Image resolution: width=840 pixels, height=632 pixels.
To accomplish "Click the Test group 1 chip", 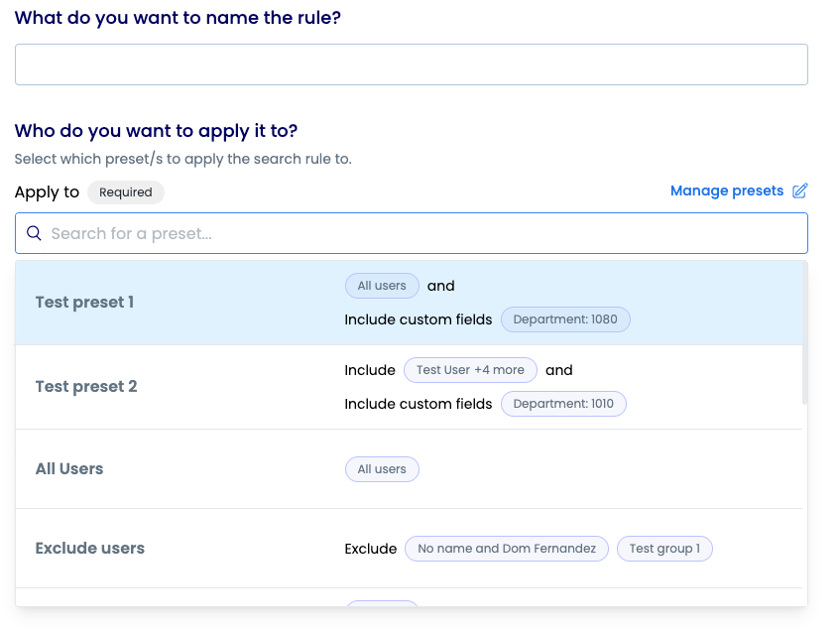I will [664, 549].
